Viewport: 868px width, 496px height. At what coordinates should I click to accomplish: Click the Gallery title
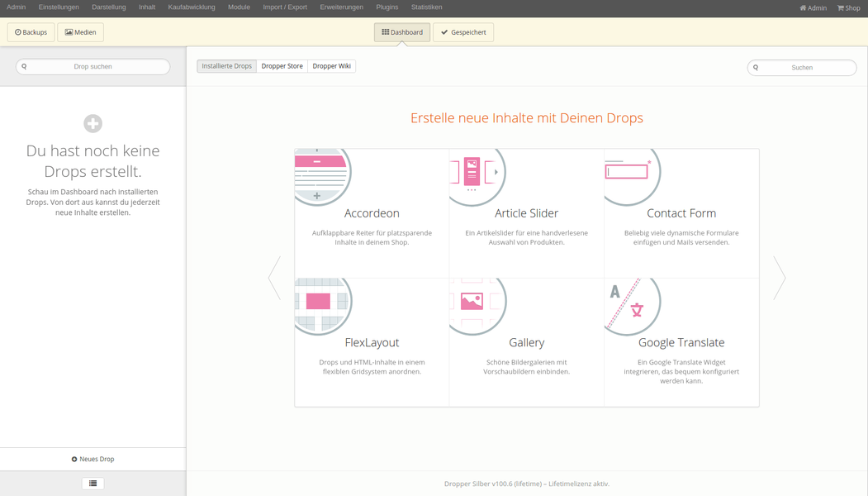pyautogui.click(x=526, y=342)
